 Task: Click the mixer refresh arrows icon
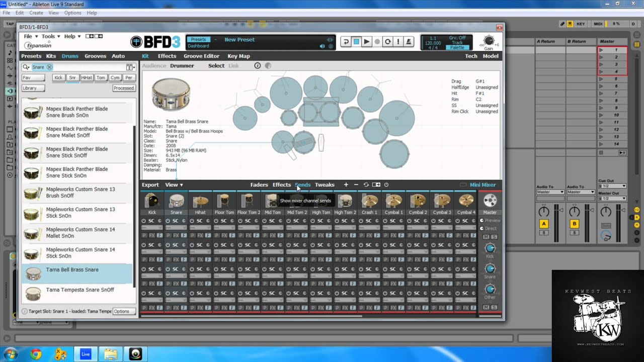pyautogui.click(x=366, y=185)
